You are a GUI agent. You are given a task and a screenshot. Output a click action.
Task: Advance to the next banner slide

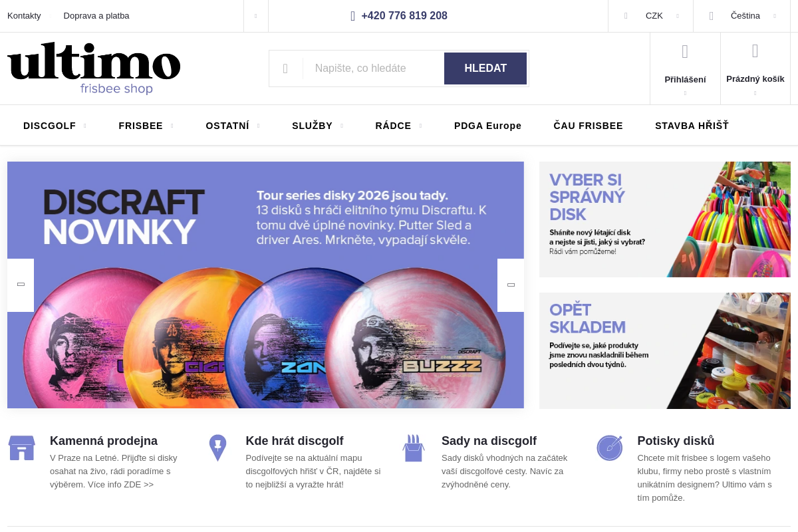point(511,285)
